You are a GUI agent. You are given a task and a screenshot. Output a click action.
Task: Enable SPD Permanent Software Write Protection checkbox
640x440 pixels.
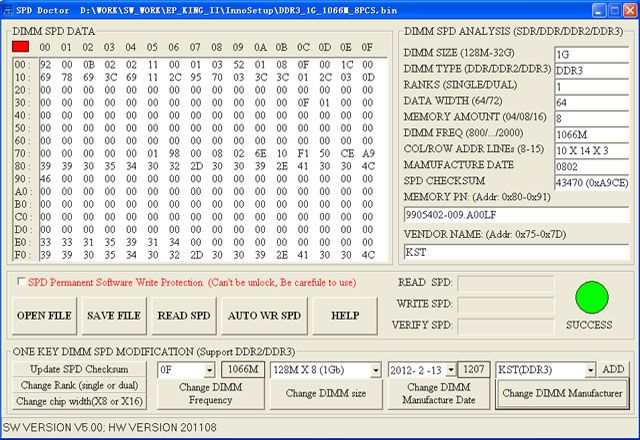tap(20, 282)
